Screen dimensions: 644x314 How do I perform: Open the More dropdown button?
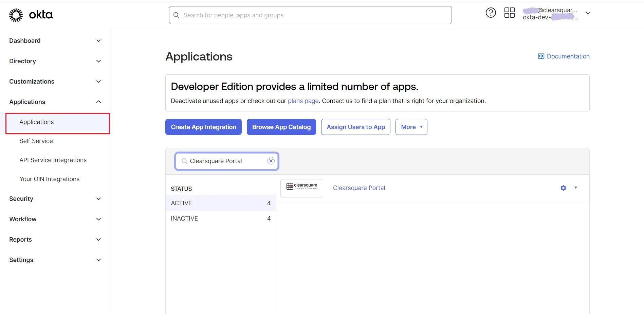411,127
